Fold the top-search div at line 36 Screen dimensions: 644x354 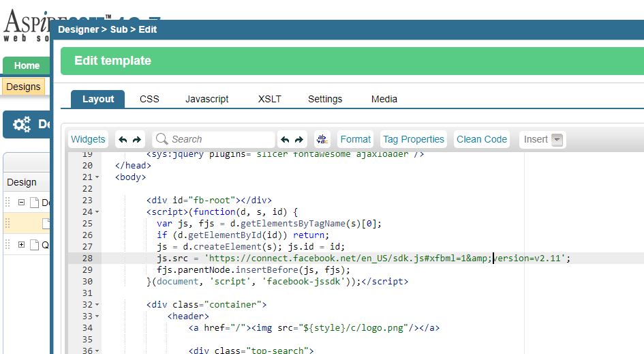[97, 351]
